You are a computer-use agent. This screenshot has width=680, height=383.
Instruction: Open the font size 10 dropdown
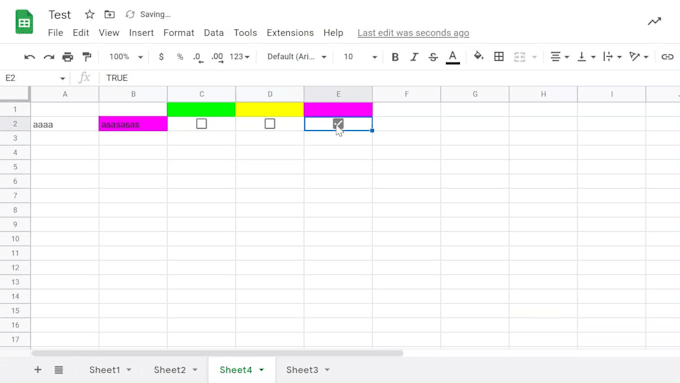(360, 57)
